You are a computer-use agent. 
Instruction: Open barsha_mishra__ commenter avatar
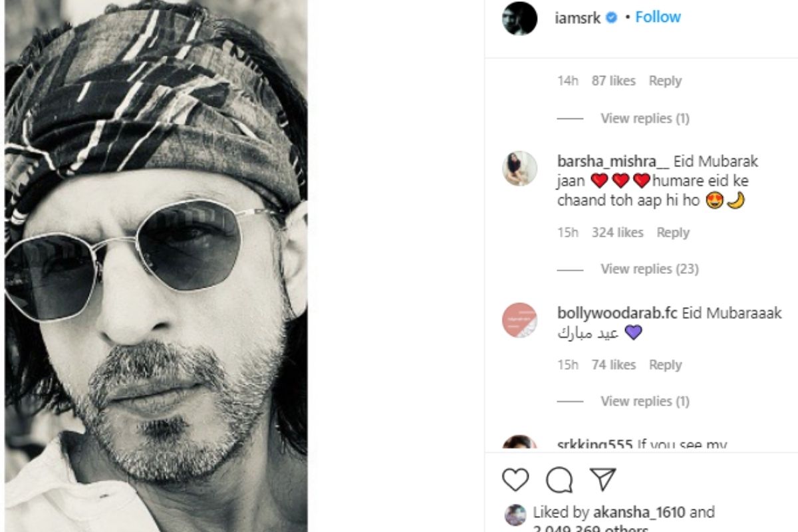point(519,168)
